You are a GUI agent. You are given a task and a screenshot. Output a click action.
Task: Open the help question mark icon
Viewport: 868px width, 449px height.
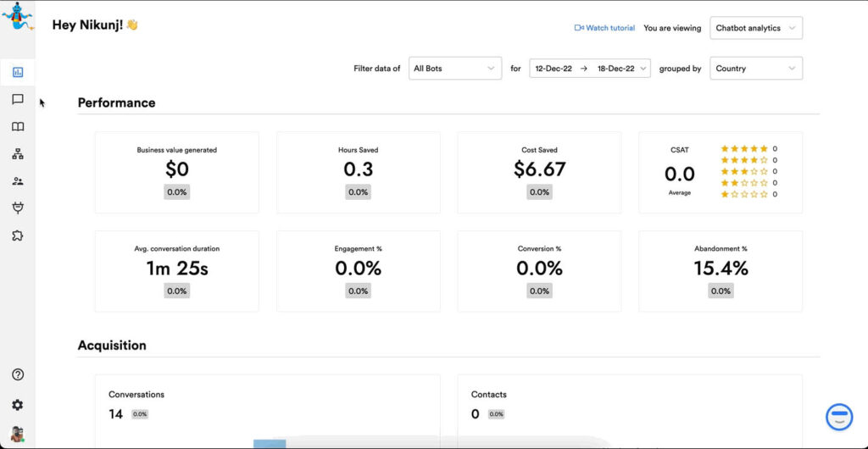pos(18,374)
